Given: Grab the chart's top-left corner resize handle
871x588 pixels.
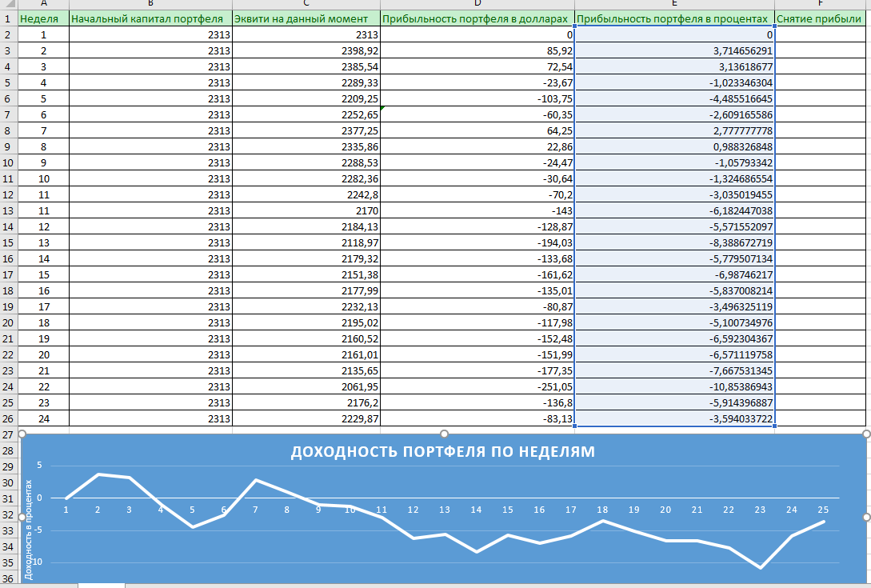Looking at the screenshot, I should coord(22,434).
